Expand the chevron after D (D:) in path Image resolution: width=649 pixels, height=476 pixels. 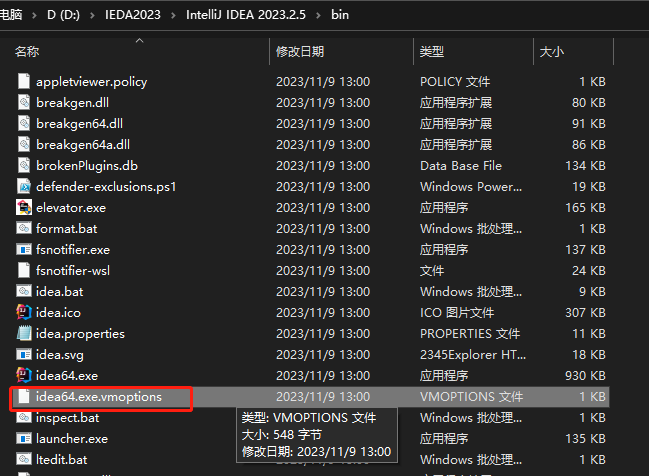coord(92,15)
